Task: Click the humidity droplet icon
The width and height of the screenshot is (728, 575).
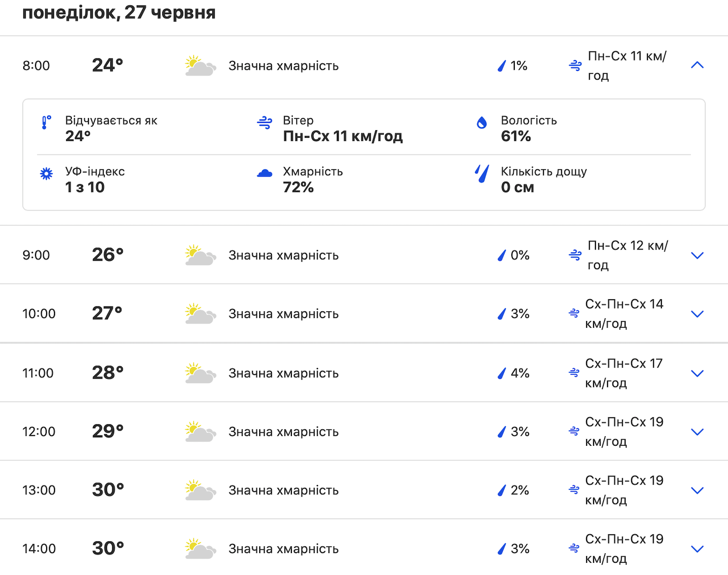Action: 482,123
